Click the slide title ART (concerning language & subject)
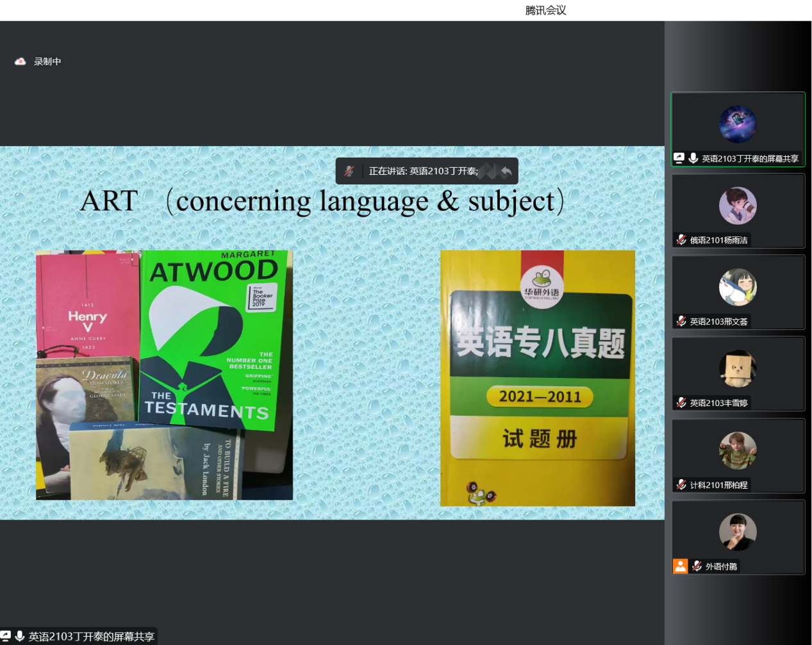The width and height of the screenshot is (812, 645). tap(322, 201)
